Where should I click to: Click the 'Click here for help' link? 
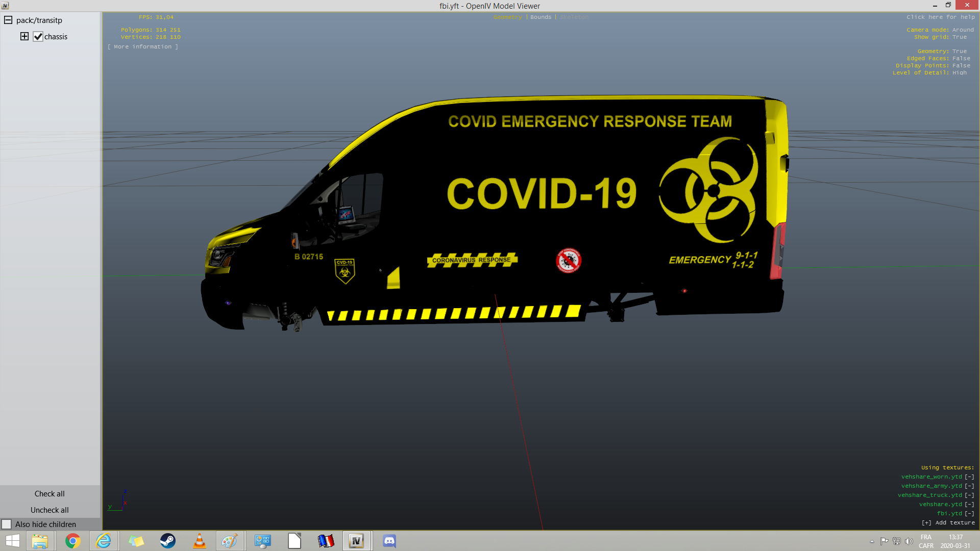[x=940, y=17]
